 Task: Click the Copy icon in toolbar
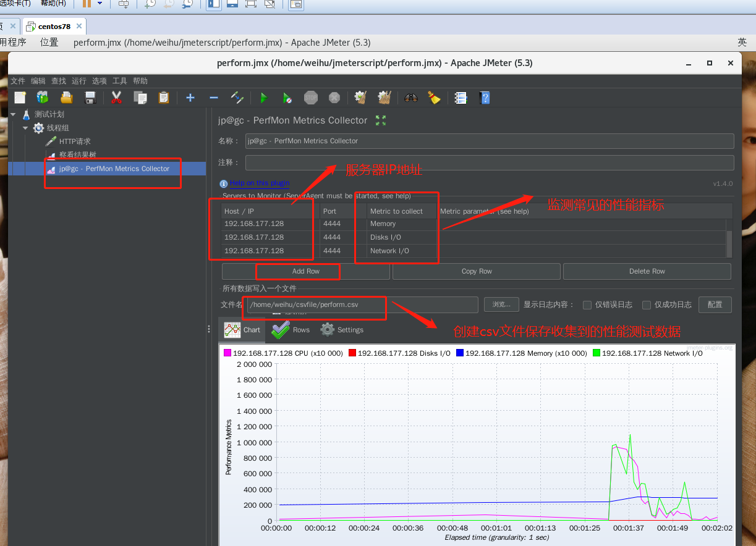coord(140,98)
